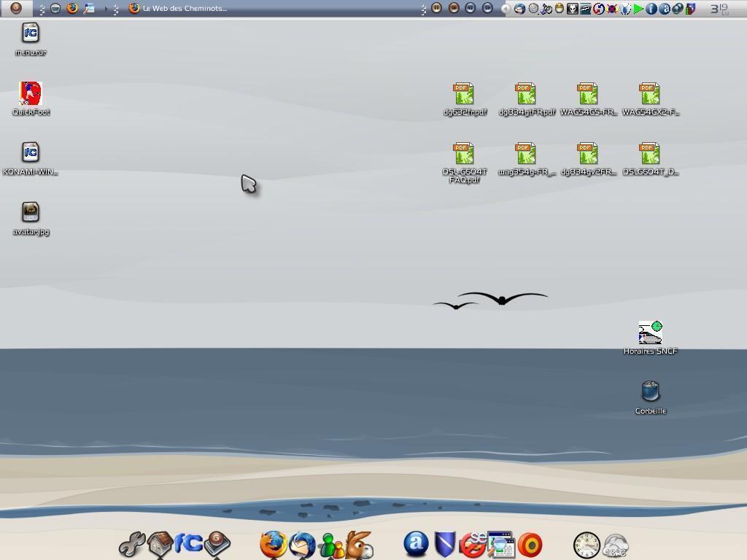Open the home folder icon in dock
Image resolution: width=747 pixels, height=560 pixels.
tap(160, 544)
